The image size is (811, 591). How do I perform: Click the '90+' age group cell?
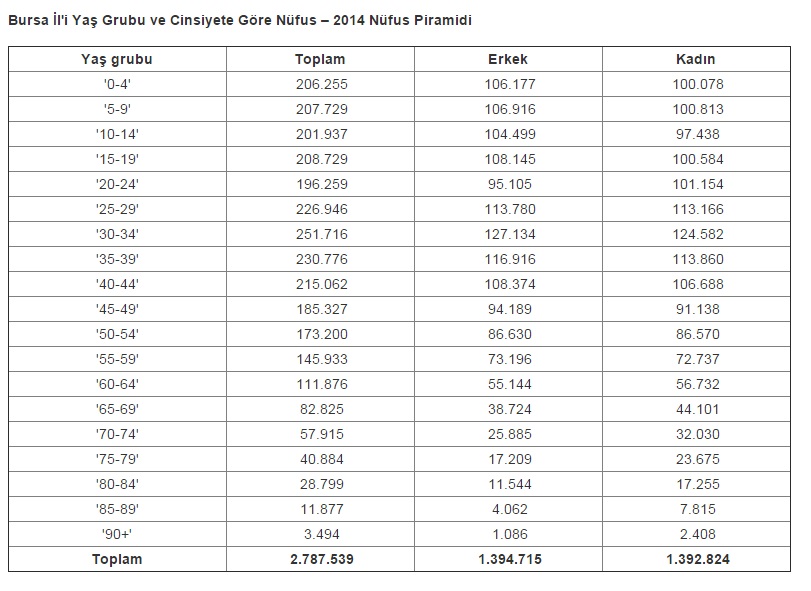[117, 534]
